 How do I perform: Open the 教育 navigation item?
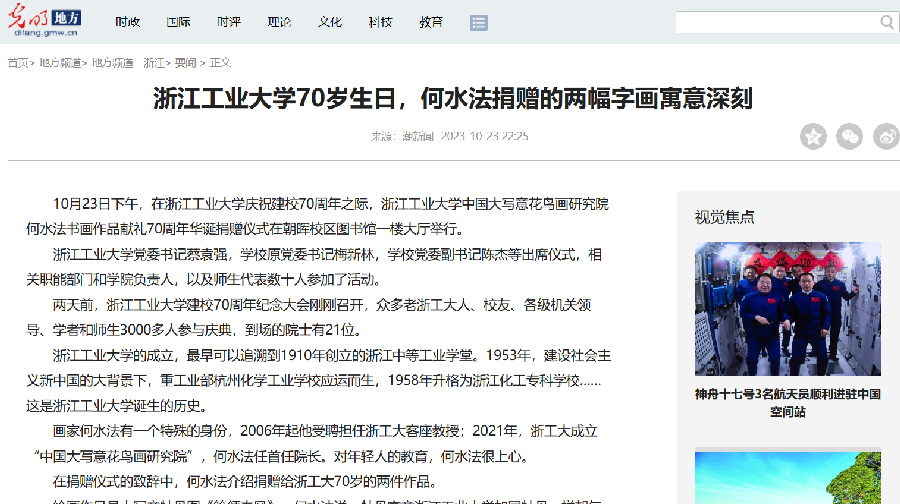point(431,22)
